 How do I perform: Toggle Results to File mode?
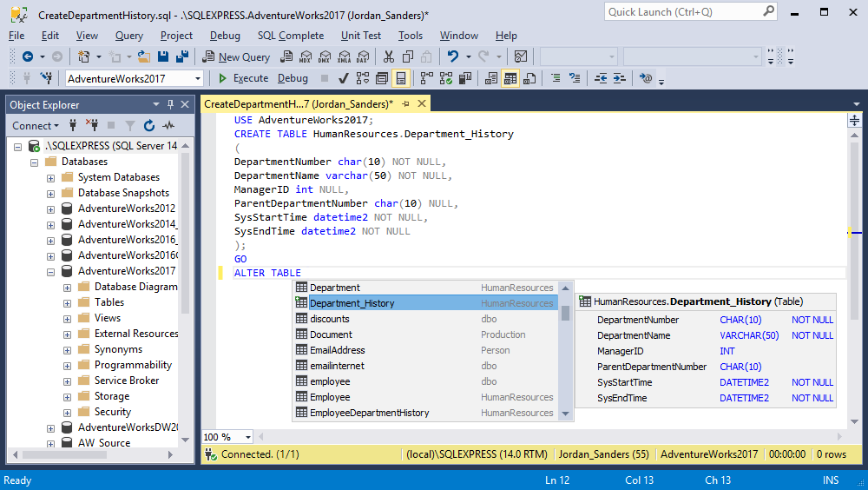[529, 78]
